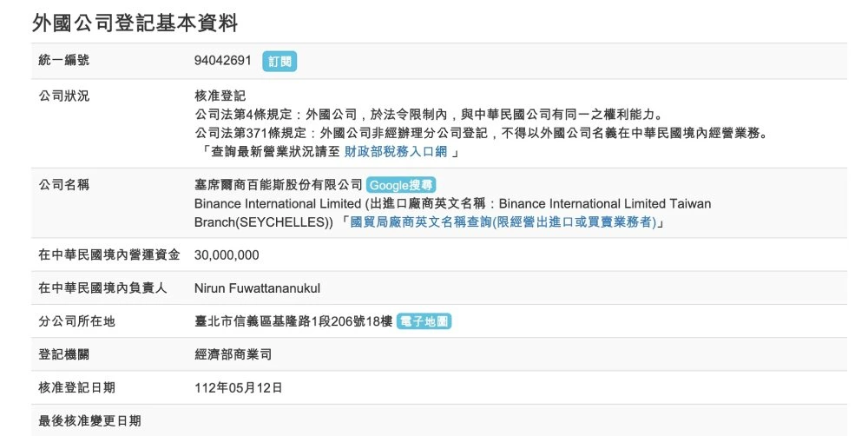Click the heading 外國公司登記基本資料
The height and width of the screenshot is (436, 868).
click(x=135, y=23)
